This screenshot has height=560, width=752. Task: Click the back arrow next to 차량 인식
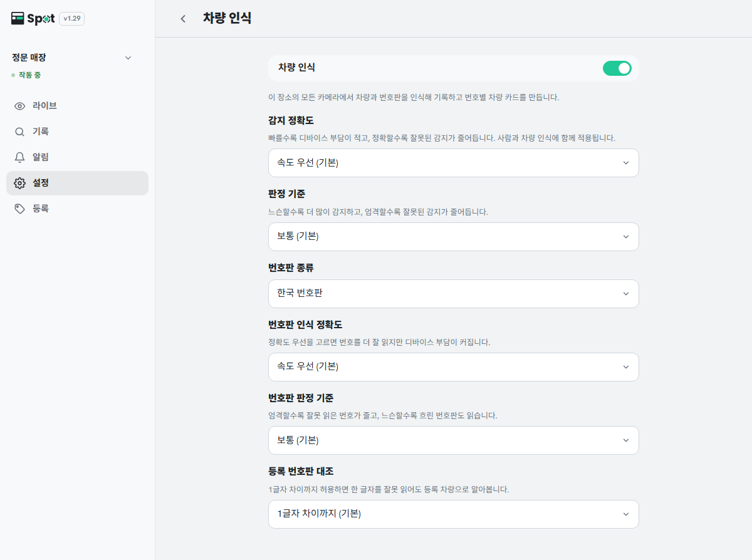183,19
